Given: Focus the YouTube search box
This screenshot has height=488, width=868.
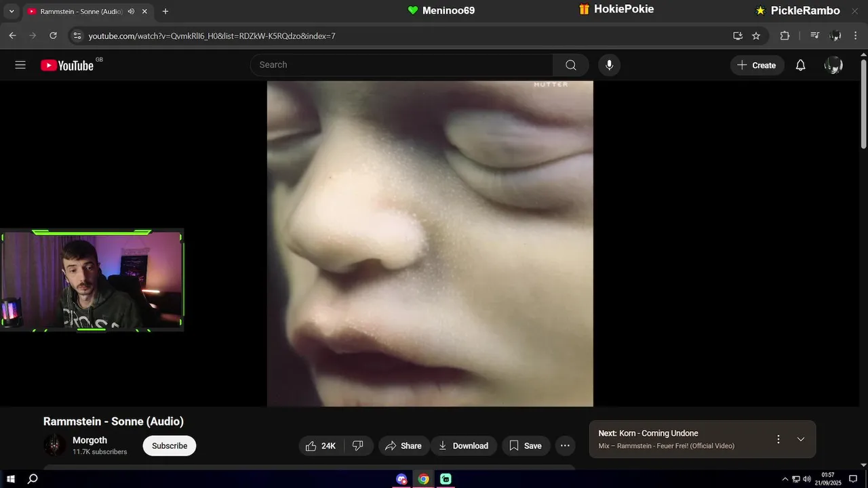Looking at the screenshot, I should [401, 65].
